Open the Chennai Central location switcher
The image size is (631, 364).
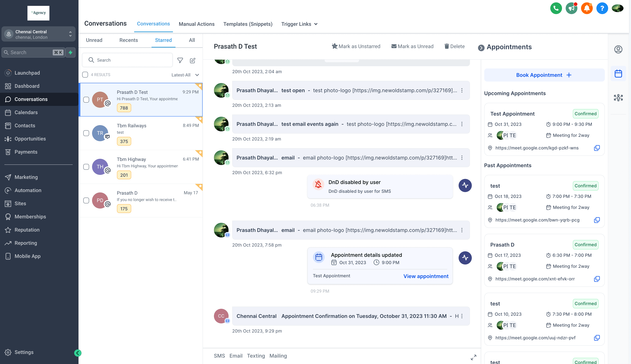[38, 34]
